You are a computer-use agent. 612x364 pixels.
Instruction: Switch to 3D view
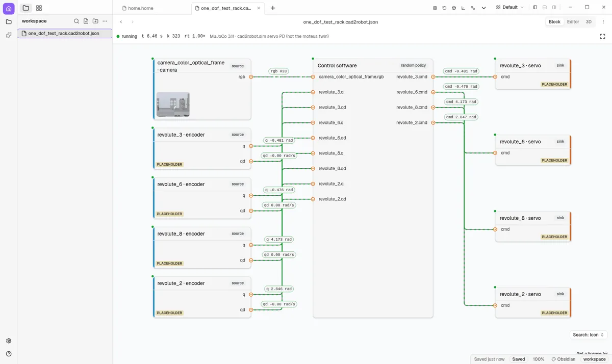coord(589,22)
